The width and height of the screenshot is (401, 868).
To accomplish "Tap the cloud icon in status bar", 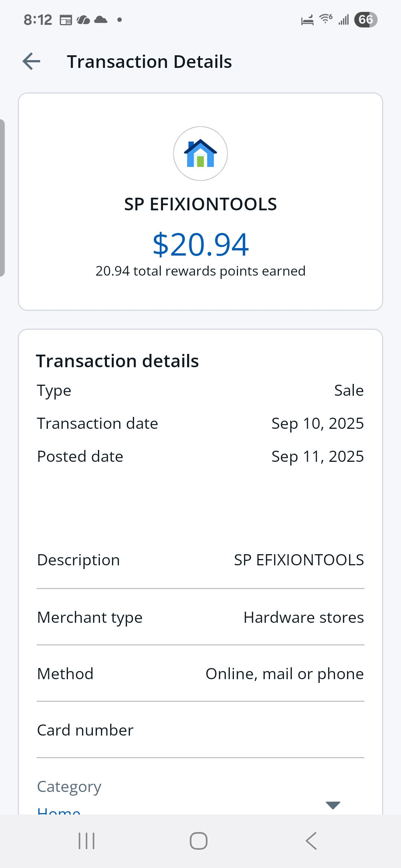I will tap(101, 20).
